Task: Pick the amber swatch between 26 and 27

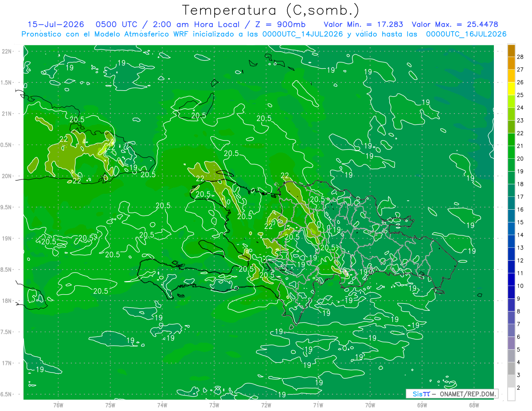Action: pyautogui.click(x=511, y=76)
